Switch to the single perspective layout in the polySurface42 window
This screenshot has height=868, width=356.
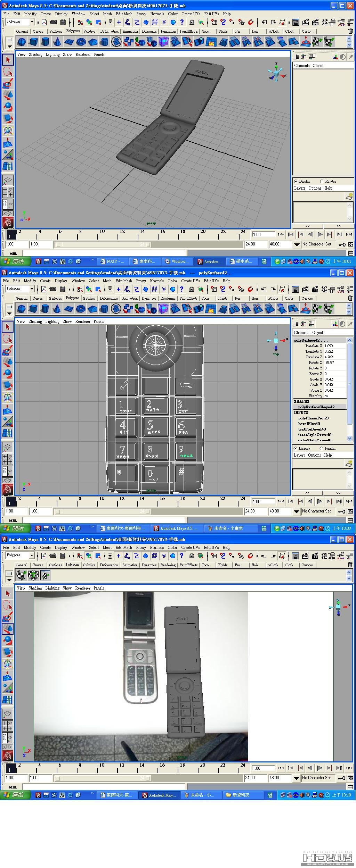pos(8,447)
